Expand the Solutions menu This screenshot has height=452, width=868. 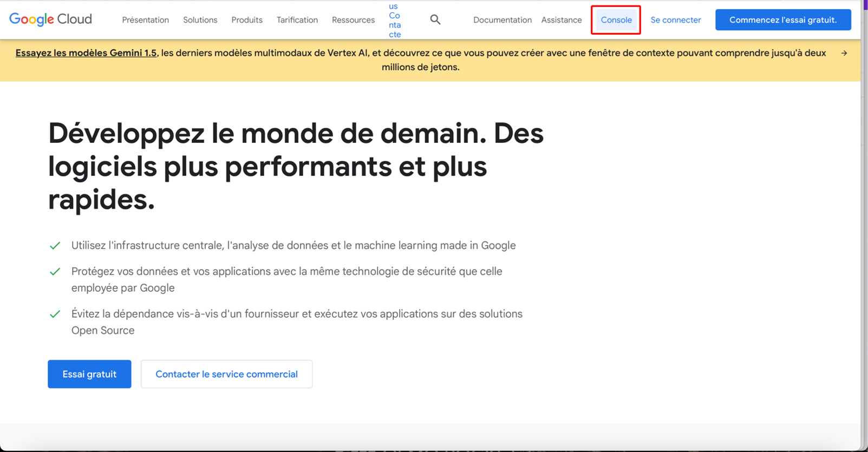point(200,20)
